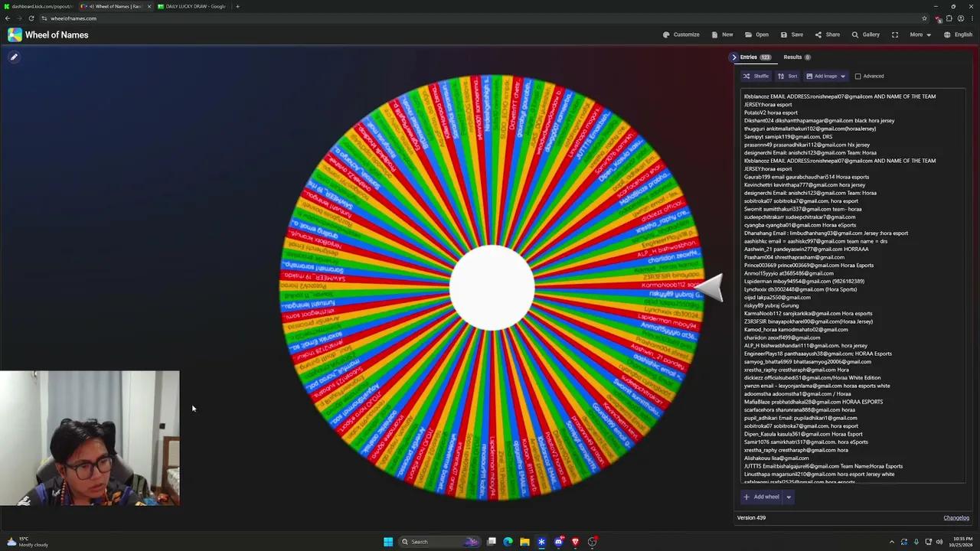The width and height of the screenshot is (980, 551).
Task: Open Chrome's three-dot menu
Action: (972, 18)
